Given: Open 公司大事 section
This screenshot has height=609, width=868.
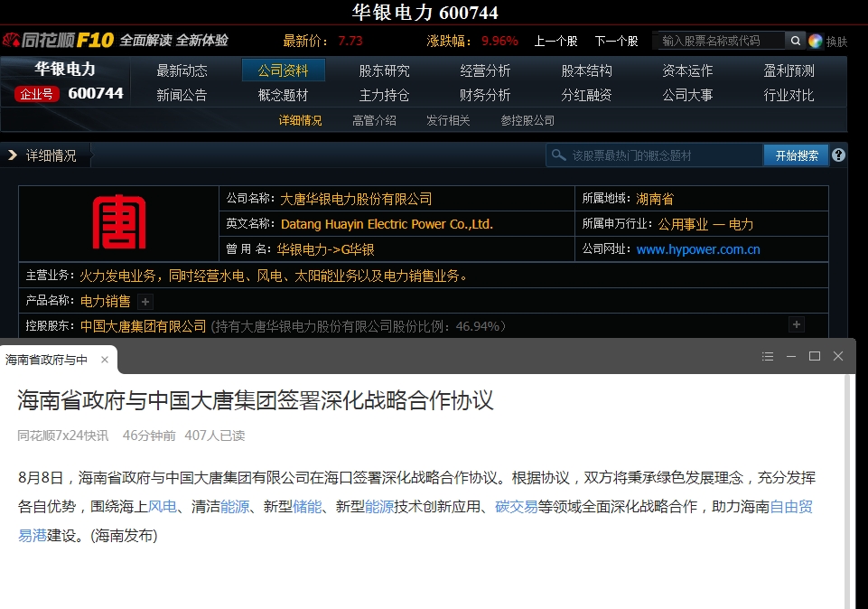Looking at the screenshot, I should [x=687, y=95].
